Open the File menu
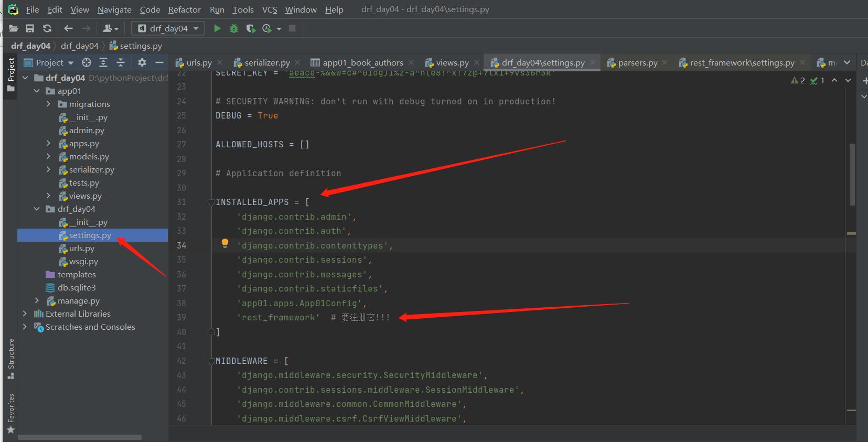The height and width of the screenshot is (442, 868). click(x=33, y=9)
